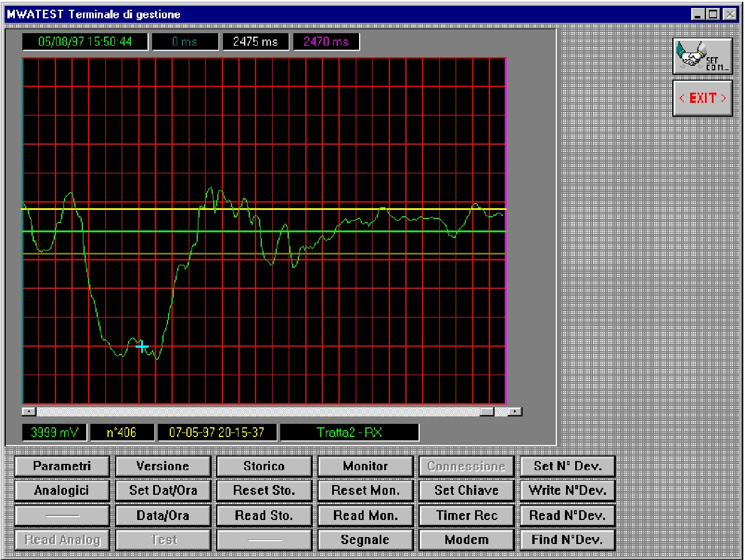Image resolution: width=745 pixels, height=560 pixels.
Task: Click Set Dat/Ora button
Action: click(x=163, y=491)
